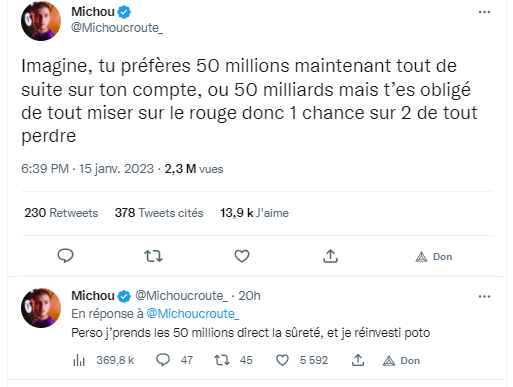This screenshot has height=387, width=513.
Task: Share the reply tweet
Action: (358, 360)
